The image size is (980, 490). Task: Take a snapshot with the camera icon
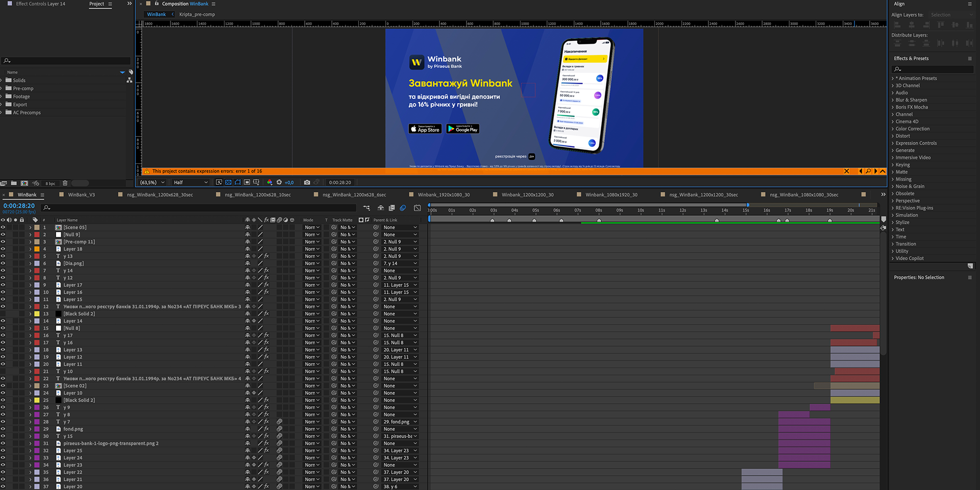pos(307,182)
